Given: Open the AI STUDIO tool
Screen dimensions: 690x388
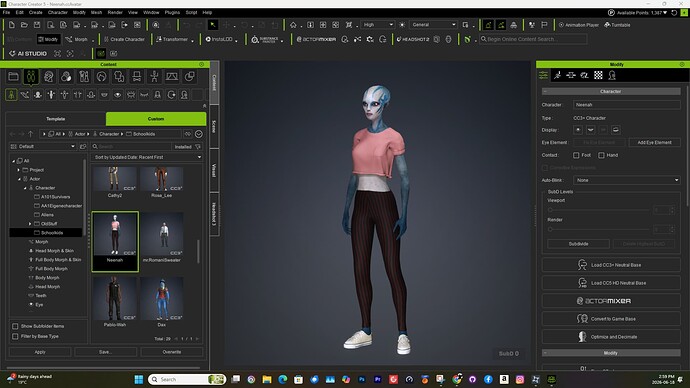Looking at the screenshot, I should pyautogui.click(x=28, y=54).
